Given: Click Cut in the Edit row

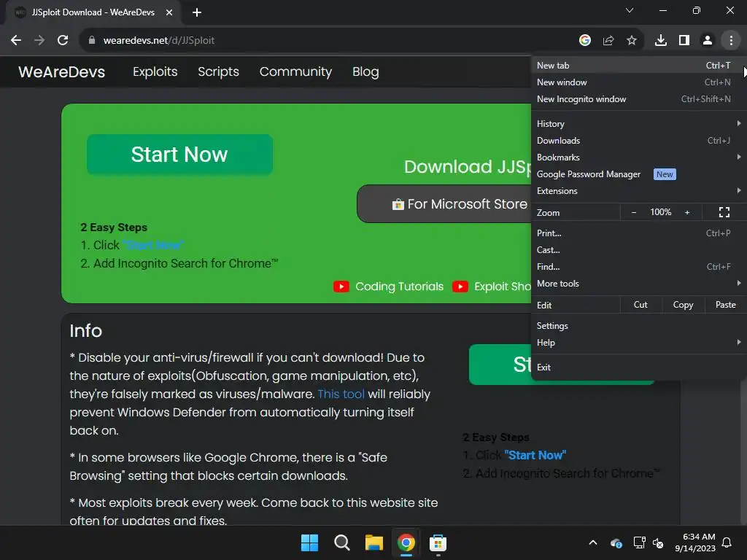Looking at the screenshot, I should click(x=640, y=305).
